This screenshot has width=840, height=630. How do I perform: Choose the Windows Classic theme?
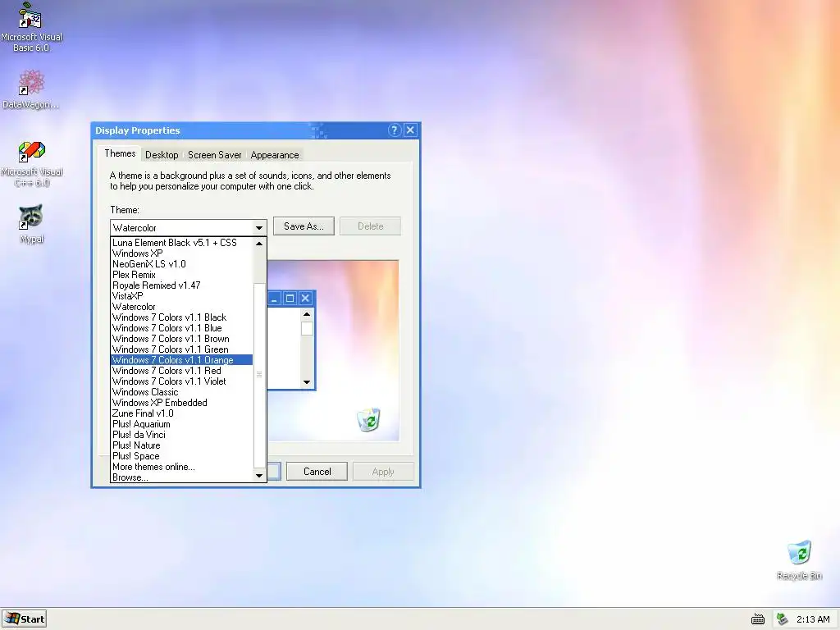181,392
